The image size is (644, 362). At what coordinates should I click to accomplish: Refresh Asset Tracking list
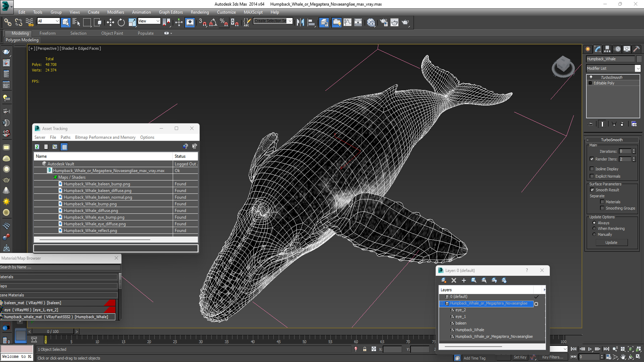pyautogui.click(x=37, y=147)
